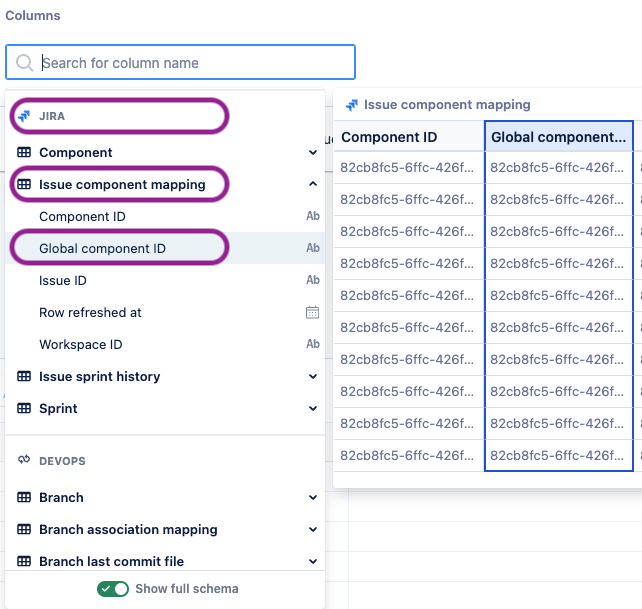
Task: Click the search magnifier icon
Action: coord(25,63)
